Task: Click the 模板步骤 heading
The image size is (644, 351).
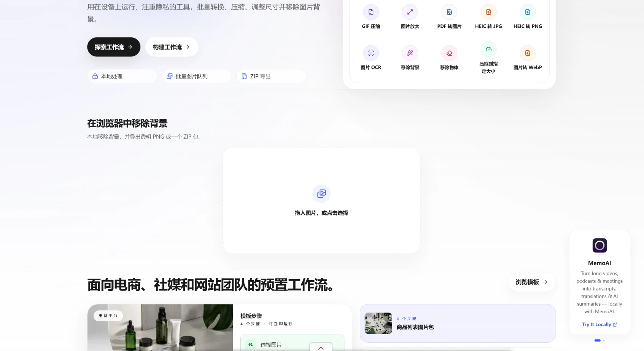Action: coord(251,316)
